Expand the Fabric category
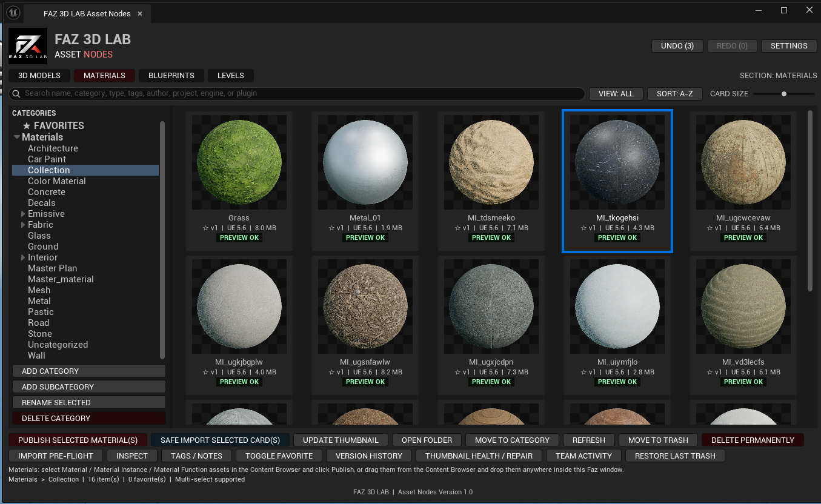821x504 pixels. click(23, 225)
